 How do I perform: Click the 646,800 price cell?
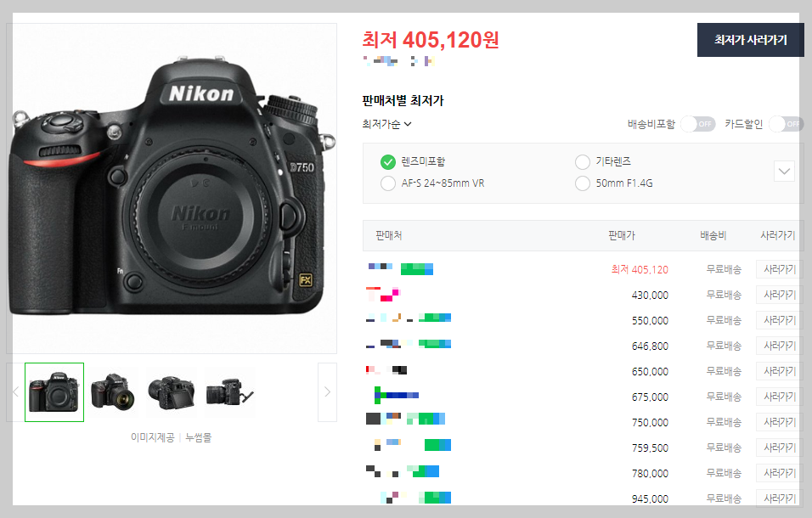click(x=650, y=346)
